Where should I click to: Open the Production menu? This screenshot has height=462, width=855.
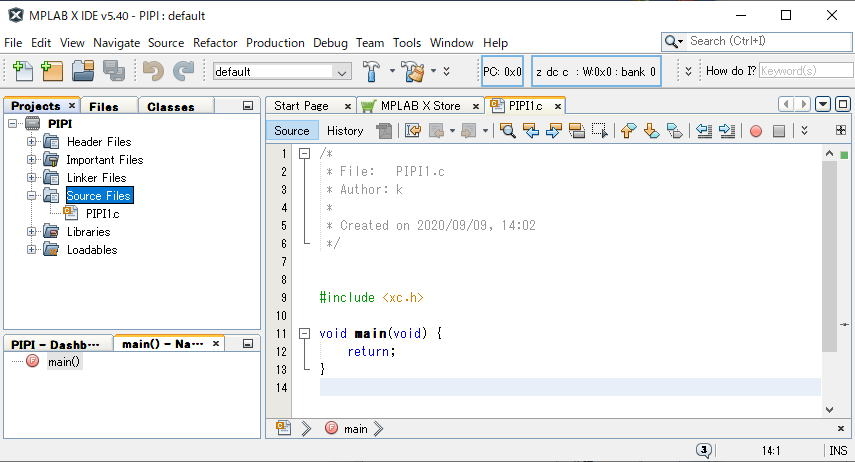(275, 43)
